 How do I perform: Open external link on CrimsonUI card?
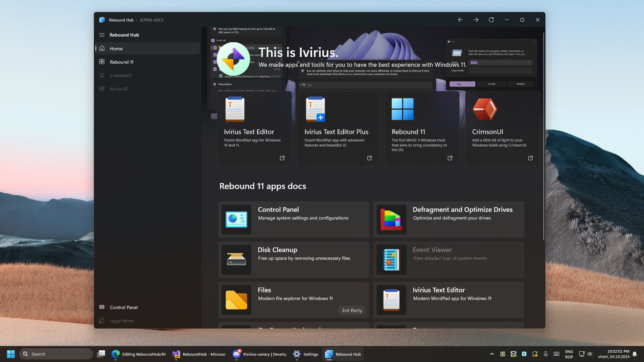tap(530, 158)
